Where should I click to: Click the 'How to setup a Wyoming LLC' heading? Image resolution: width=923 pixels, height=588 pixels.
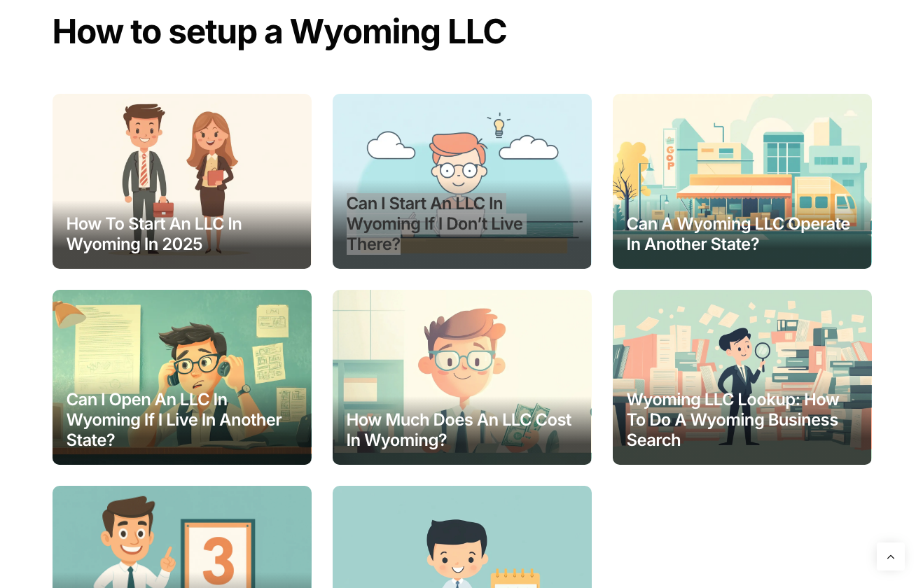(279, 31)
